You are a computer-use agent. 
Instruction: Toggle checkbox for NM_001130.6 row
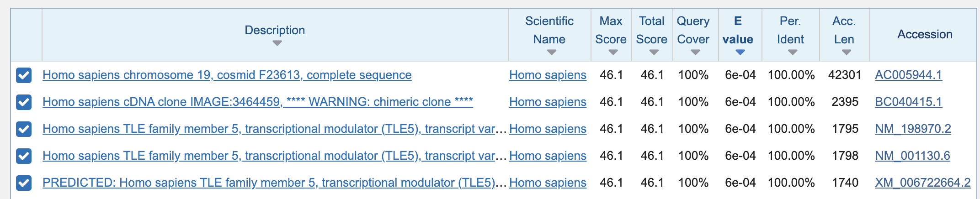point(24,156)
